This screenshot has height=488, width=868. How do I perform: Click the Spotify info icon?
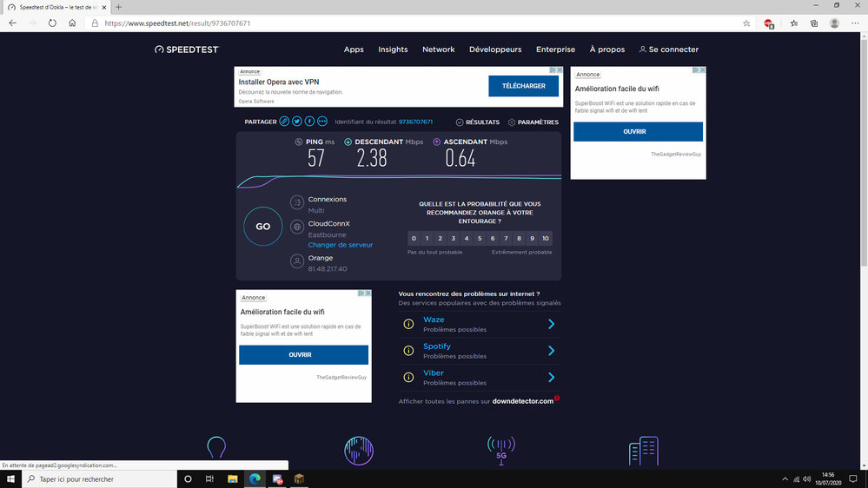[x=408, y=351]
